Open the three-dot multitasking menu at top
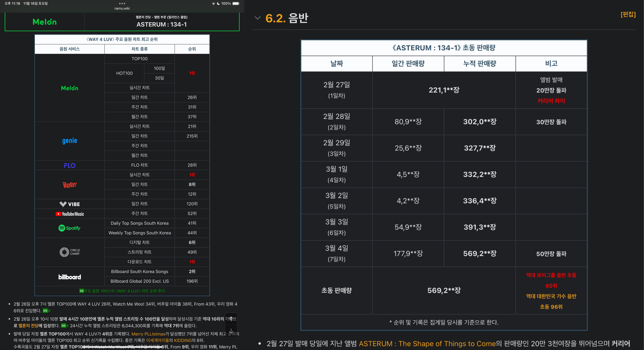Image resolution: width=644 pixels, height=350 pixels. (x=122, y=4)
